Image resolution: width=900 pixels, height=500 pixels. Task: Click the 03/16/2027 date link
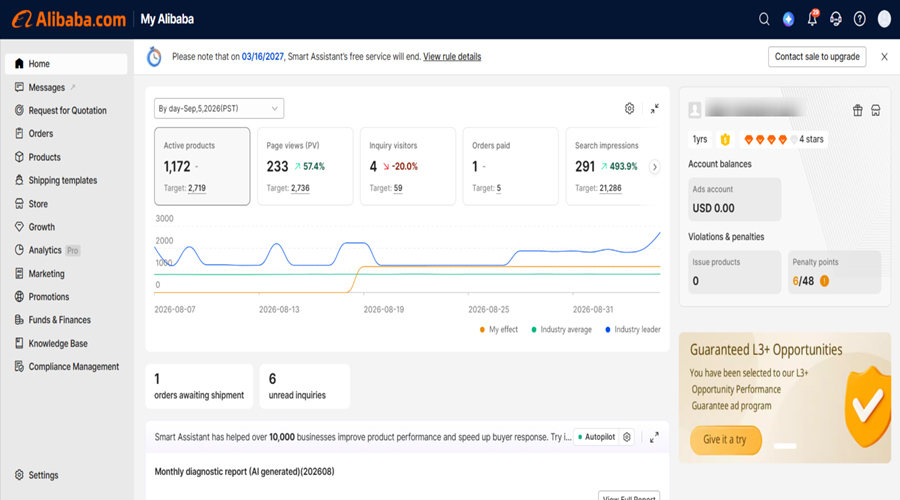click(262, 57)
